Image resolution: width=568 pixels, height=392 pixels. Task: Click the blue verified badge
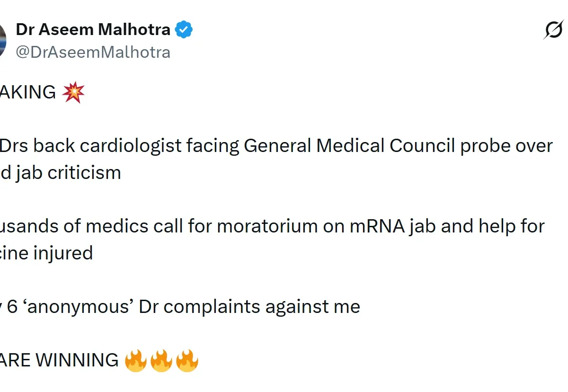(184, 30)
